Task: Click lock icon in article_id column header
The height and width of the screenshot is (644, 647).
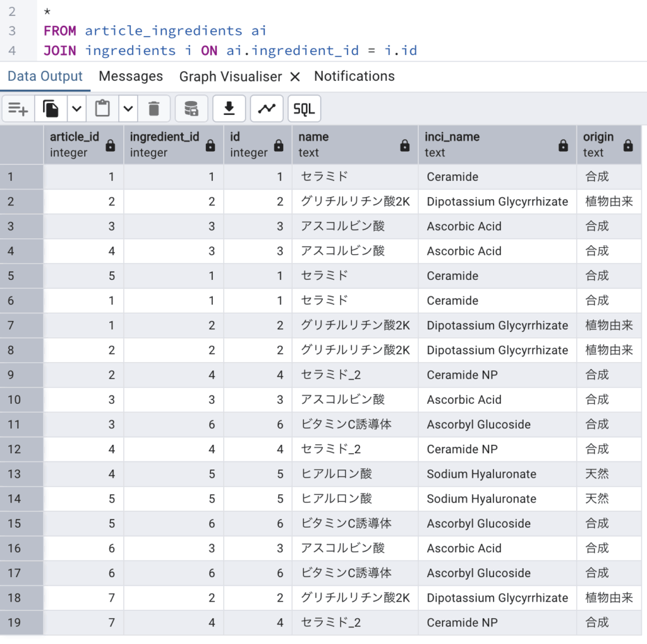Action: coord(110,145)
